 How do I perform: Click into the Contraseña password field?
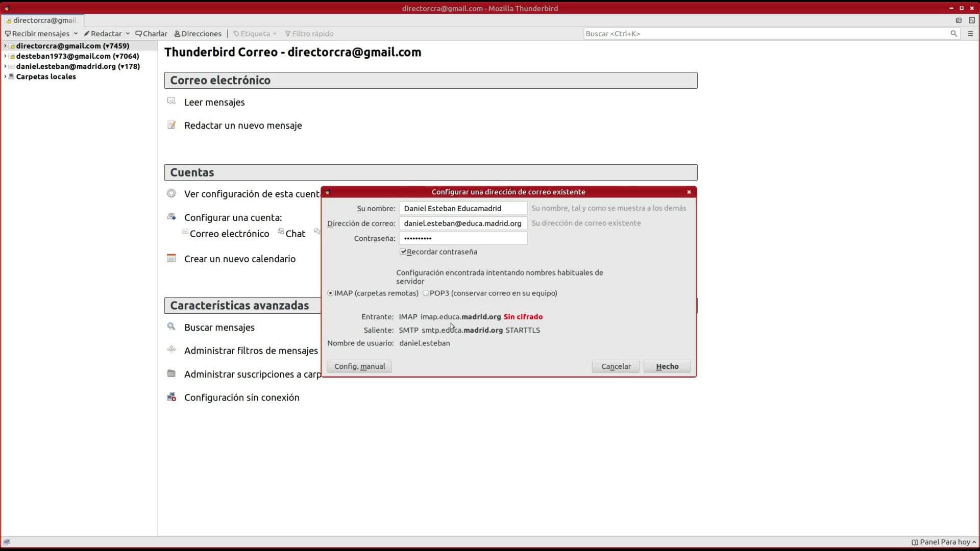[x=463, y=238]
